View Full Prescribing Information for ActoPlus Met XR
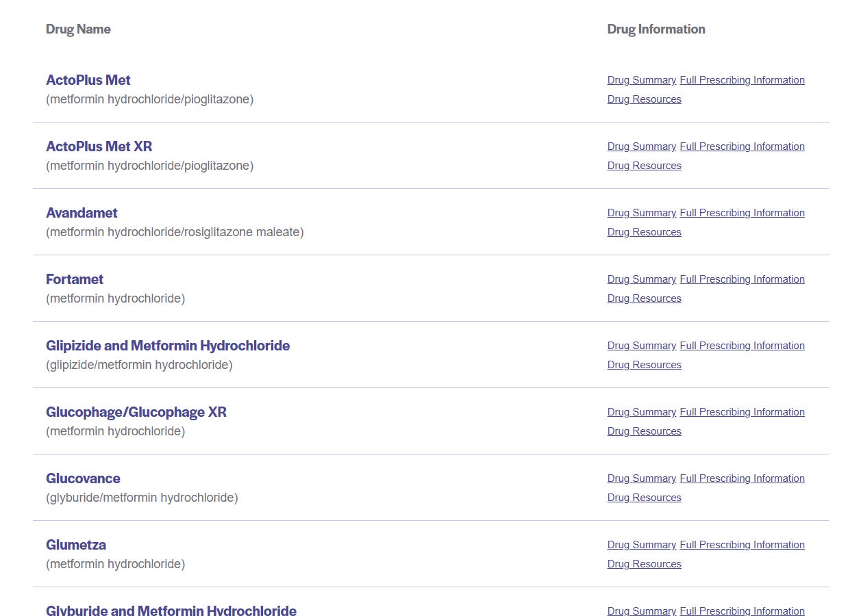Screen dimensions: 848x616 pos(742,146)
